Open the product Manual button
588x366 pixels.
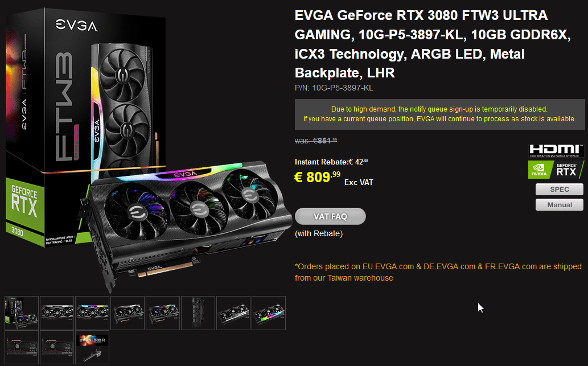pos(559,205)
